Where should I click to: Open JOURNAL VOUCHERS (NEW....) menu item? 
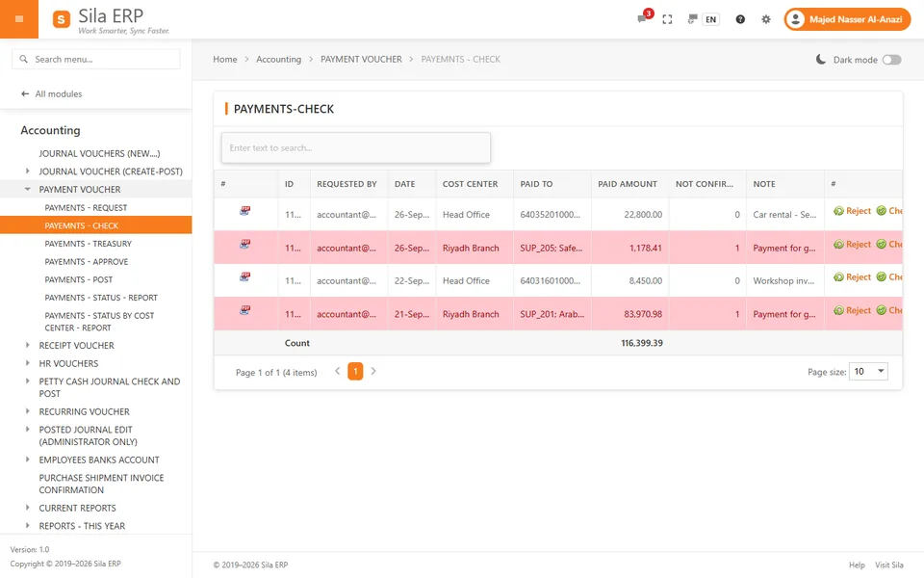[99, 153]
